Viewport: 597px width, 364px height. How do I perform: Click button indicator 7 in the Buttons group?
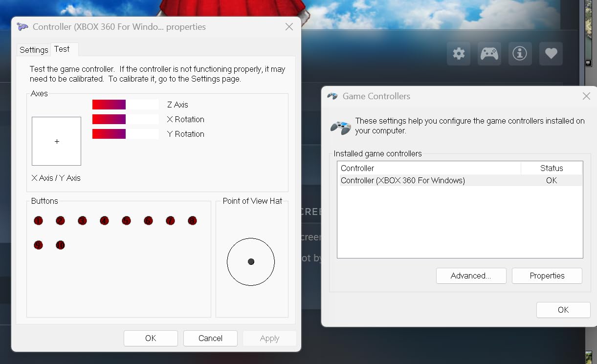[170, 221]
